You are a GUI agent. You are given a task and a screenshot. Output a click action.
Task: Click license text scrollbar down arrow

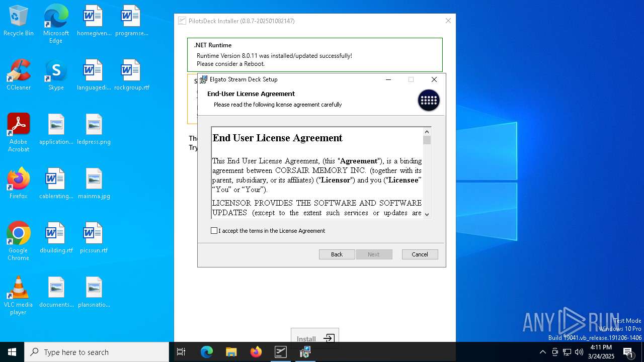(427, 214)
